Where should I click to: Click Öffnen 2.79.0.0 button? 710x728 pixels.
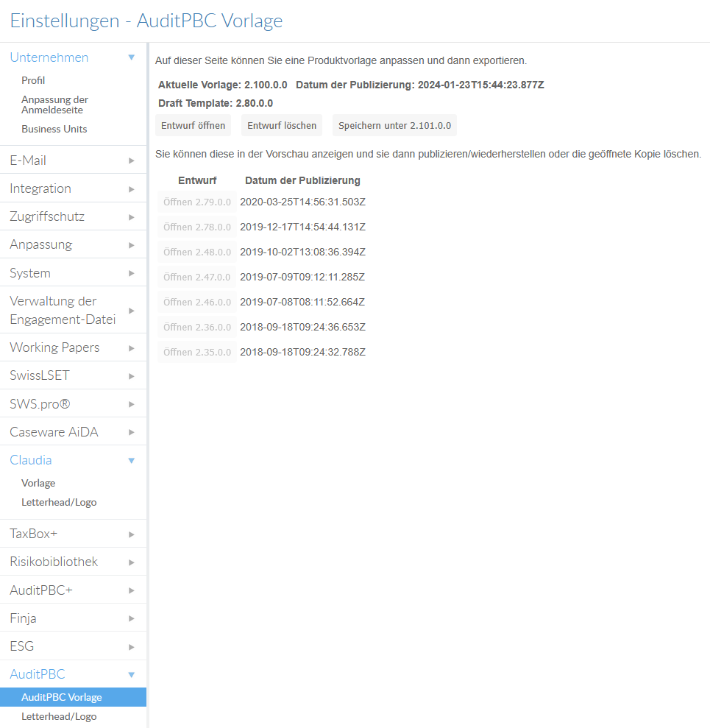[196, 202]
